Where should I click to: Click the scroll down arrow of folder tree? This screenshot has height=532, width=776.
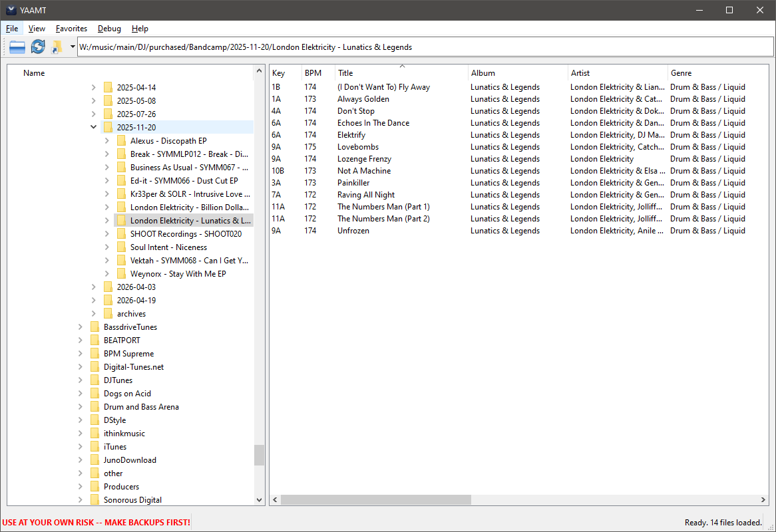click(x=259, y=500)
